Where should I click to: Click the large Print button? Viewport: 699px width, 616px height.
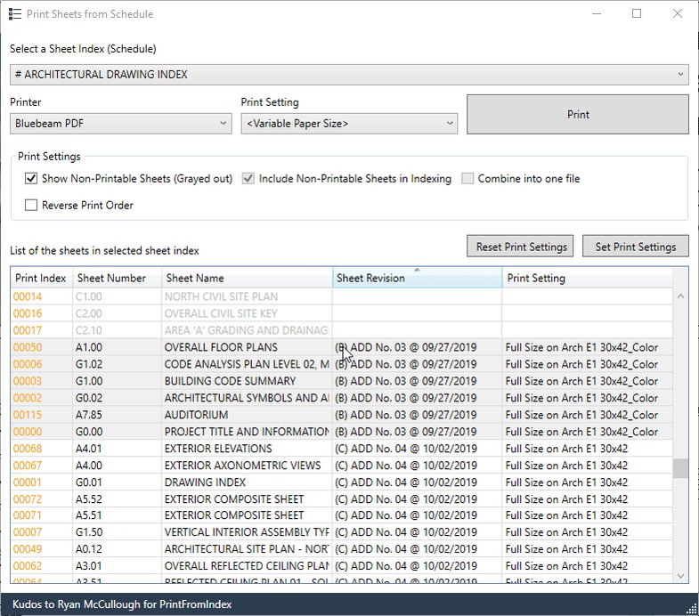[x=578, y=114]
